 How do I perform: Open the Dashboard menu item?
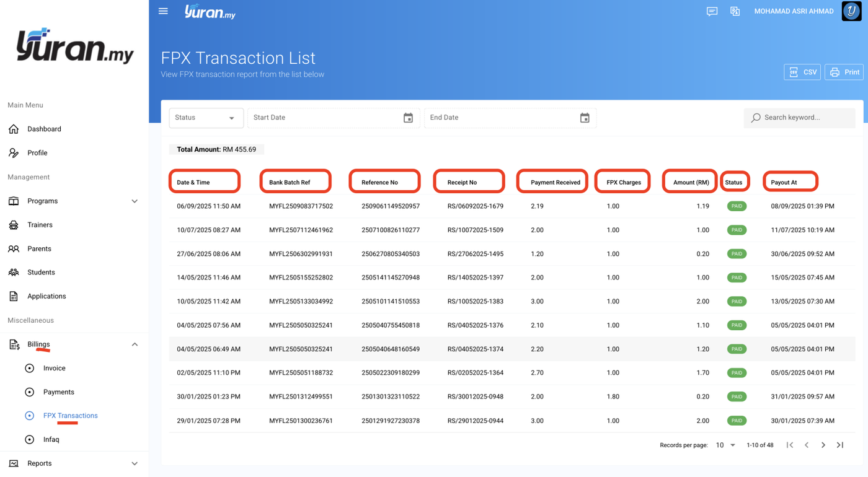click(44, 129)
